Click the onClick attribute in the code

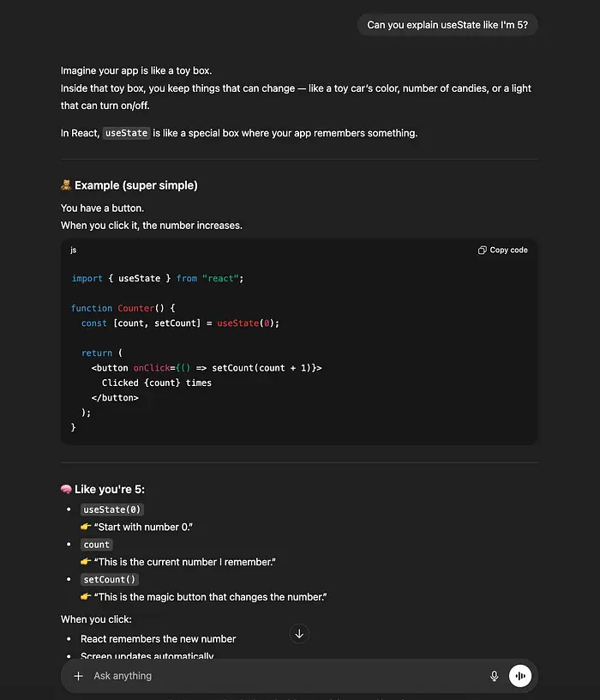coord(153,367)
